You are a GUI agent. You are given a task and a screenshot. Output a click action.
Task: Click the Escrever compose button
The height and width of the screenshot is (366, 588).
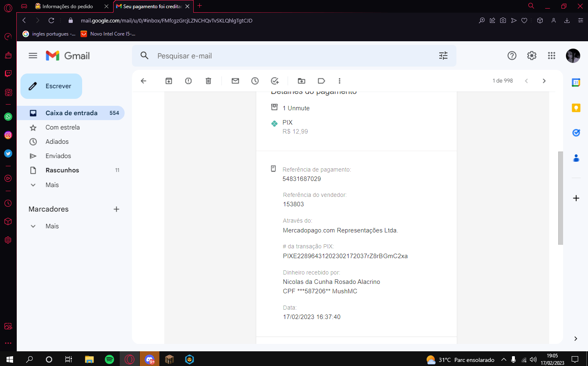click(x=51, y=86)
